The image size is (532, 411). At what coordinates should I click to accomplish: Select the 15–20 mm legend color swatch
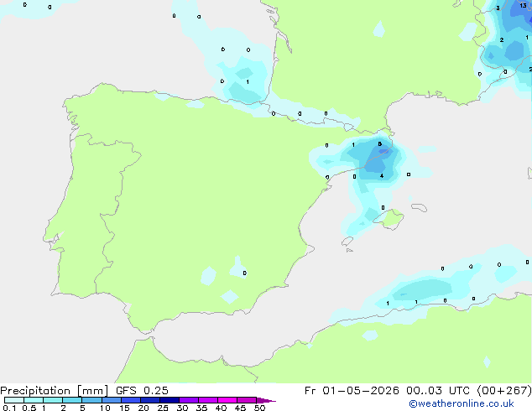131,400
